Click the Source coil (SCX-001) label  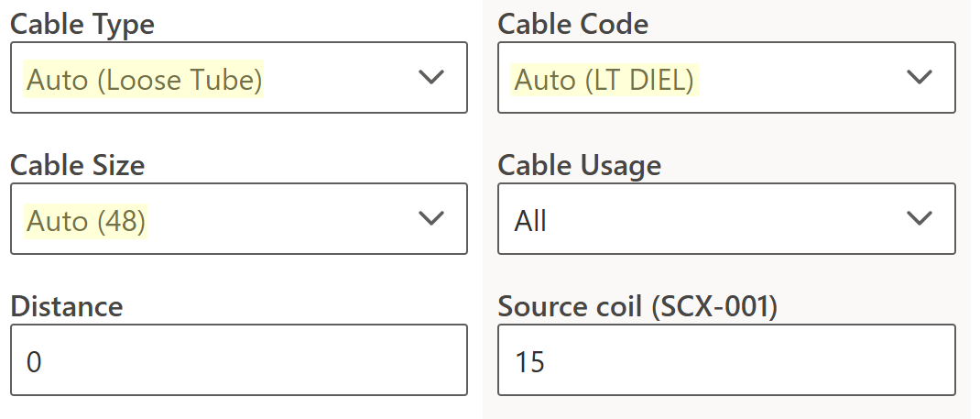[x=637, y=306]
